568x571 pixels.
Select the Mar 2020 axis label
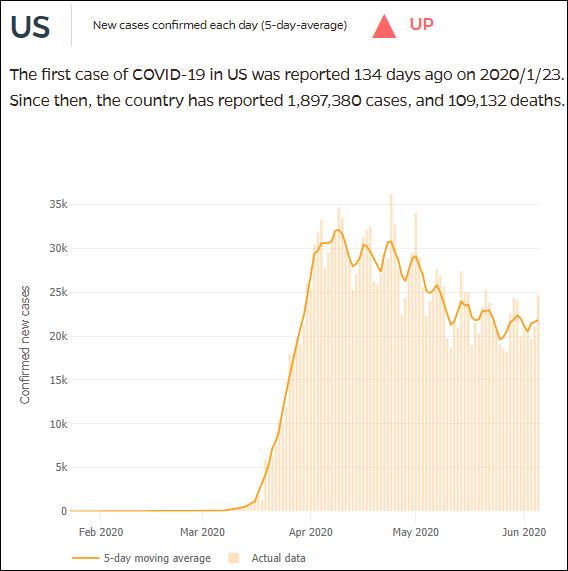202,532
